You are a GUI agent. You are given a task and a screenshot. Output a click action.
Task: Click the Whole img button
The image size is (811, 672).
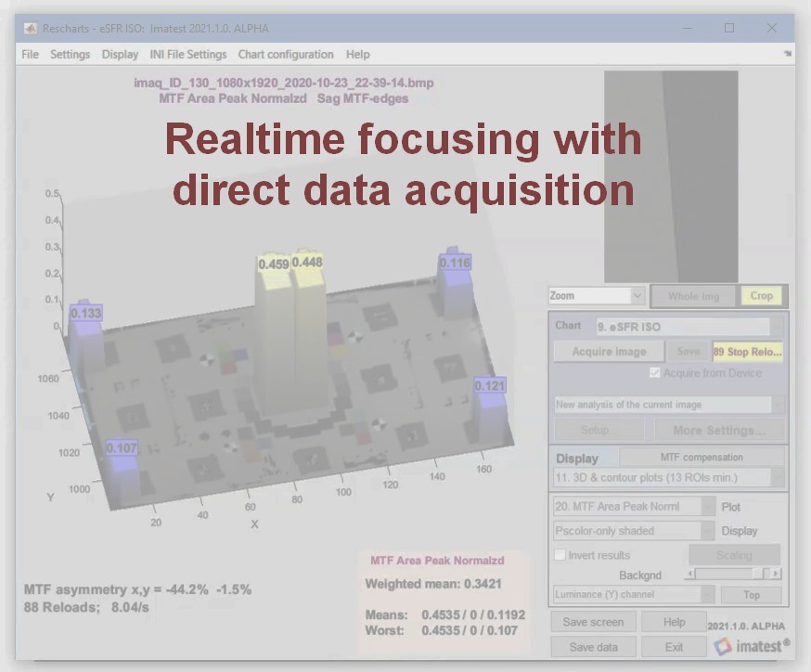(693, 296)
